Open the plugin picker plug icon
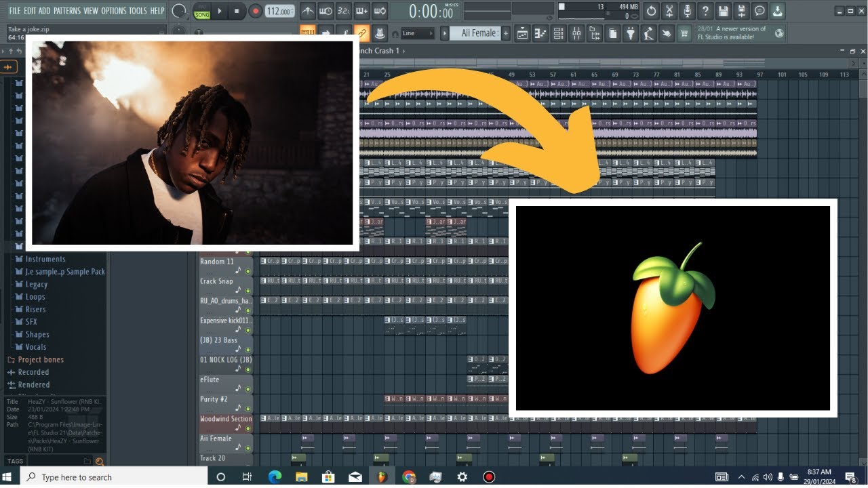 tap(631, 33)
